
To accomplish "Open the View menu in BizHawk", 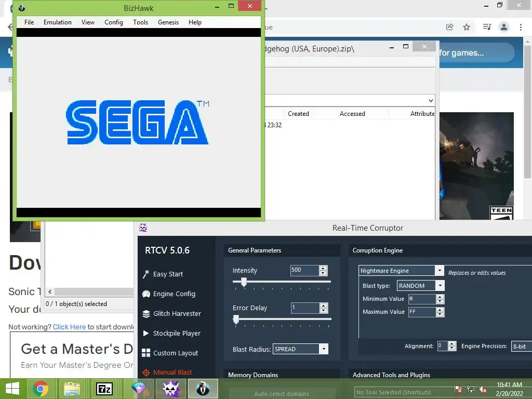I will 88,22.
